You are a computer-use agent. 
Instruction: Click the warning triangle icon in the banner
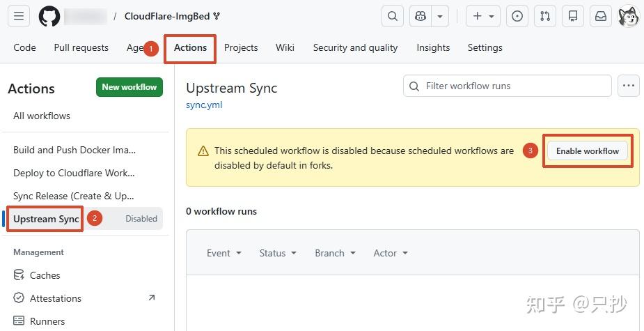click(203, 151)
